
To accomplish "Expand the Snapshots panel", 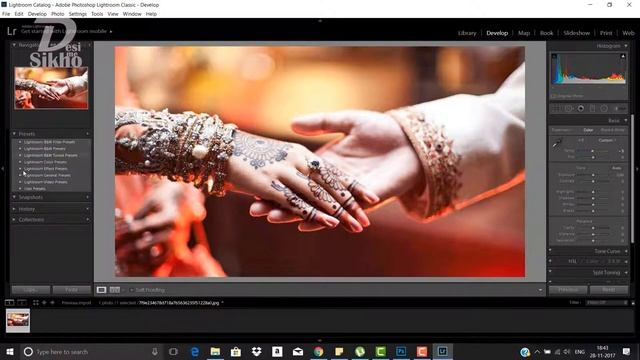I will pyautogui.click(x=14, y=197).
